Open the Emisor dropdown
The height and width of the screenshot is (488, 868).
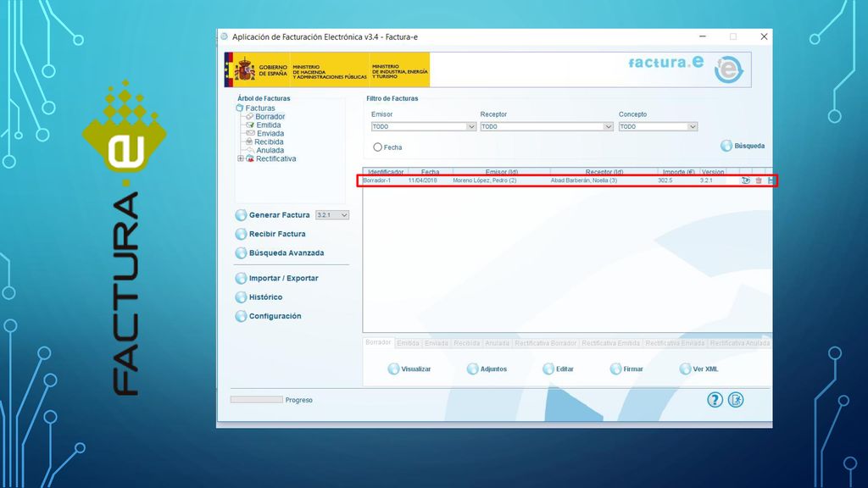pos(424,127)
